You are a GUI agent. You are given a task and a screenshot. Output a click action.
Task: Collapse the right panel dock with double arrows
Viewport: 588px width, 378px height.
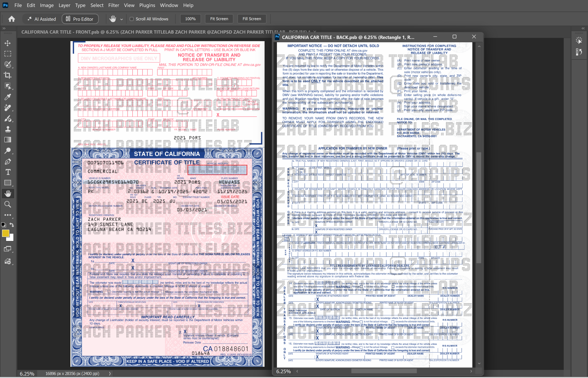click(x=583, y=28)
